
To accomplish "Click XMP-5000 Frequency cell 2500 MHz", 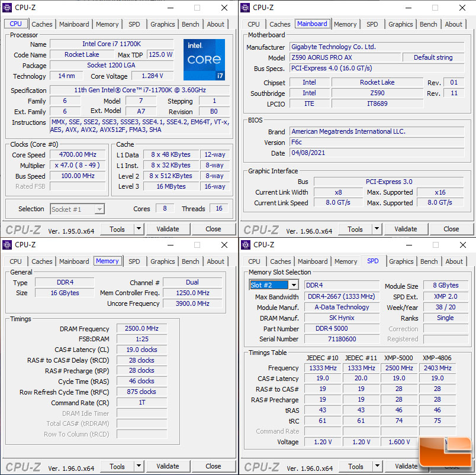I will pos(399,369).
